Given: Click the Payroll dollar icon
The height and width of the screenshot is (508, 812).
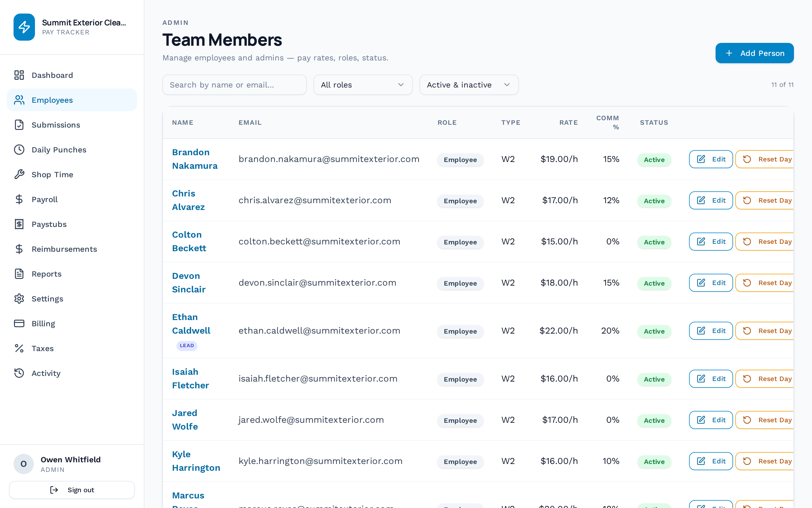Looking at the screenshot, I should (x=19, y=199).
